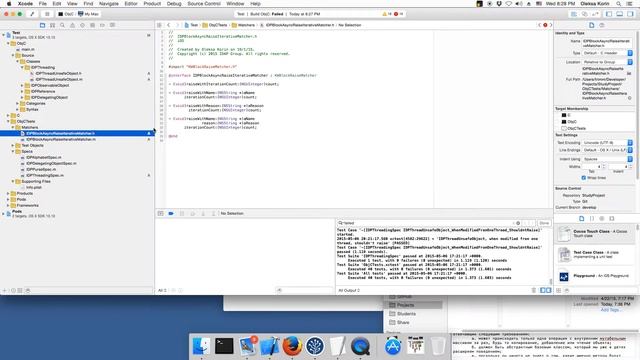Show the File inspector icon
640x360 pixels.
(591, 25)
